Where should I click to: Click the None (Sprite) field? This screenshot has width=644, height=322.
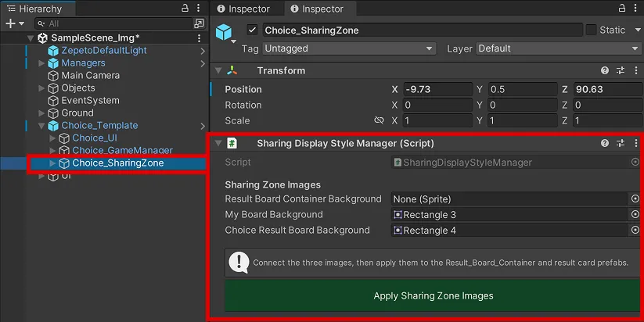(x=510, y=199)
